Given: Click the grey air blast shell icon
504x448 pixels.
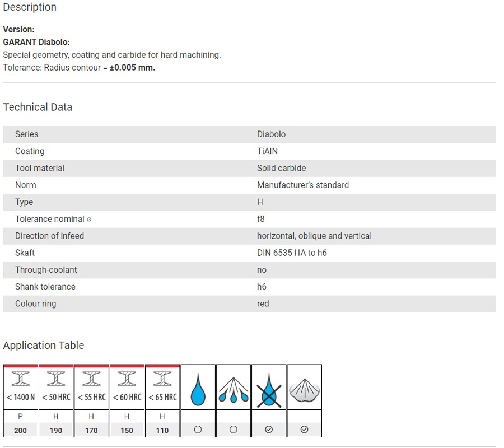Looking at the screenshot, I should coord(305,390).
